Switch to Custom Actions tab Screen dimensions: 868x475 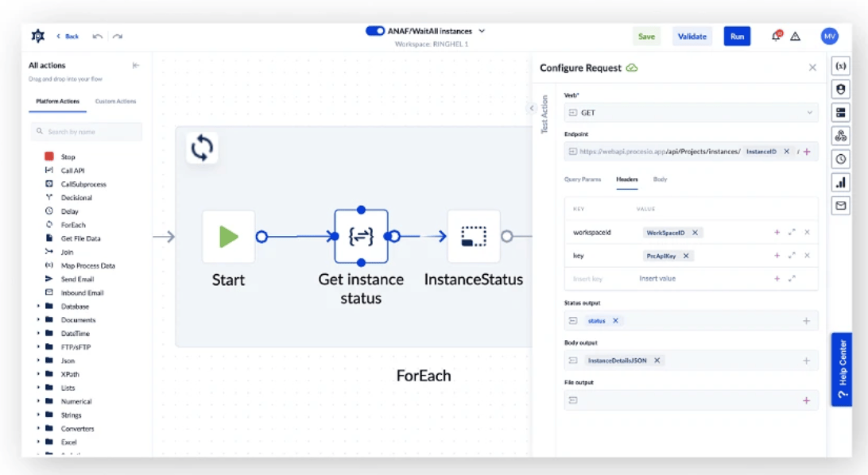point(115,102)
